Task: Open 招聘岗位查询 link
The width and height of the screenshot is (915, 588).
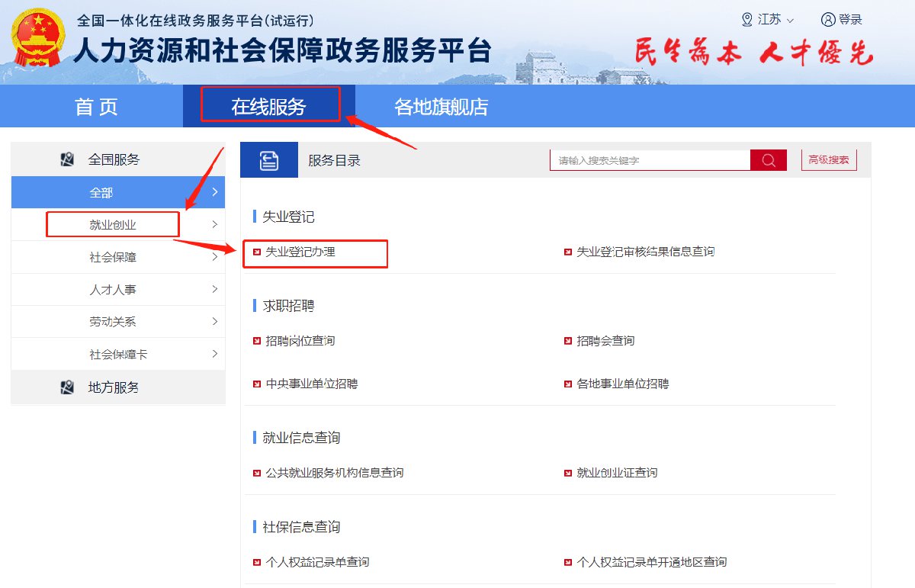Action: click(x=300, y=341)
